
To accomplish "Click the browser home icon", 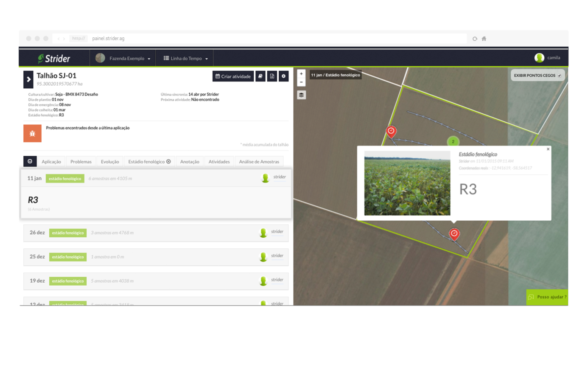I will click(x=484, y=39).
